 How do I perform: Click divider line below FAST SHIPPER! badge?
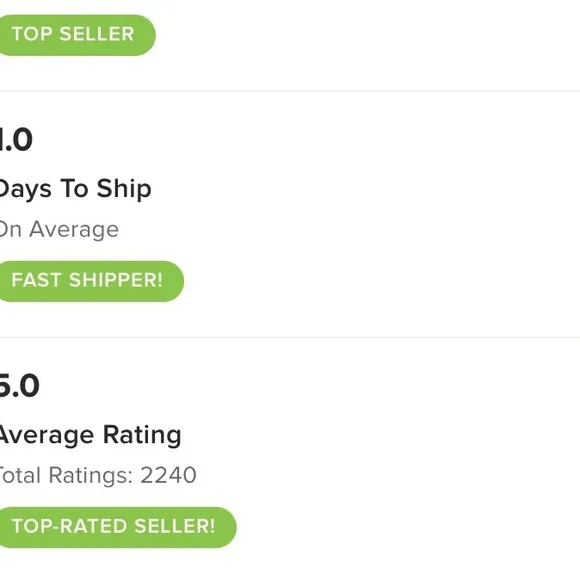click(x=290, y=337)
